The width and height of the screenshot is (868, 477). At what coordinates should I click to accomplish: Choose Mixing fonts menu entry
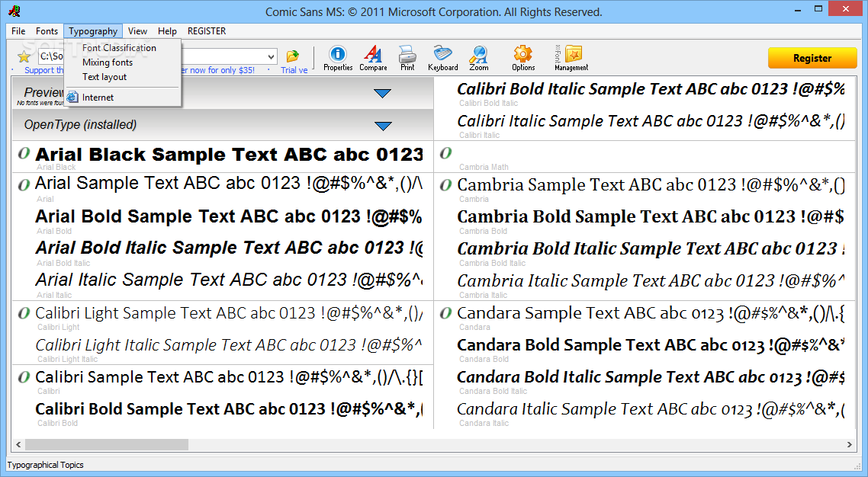pos(108,62)
